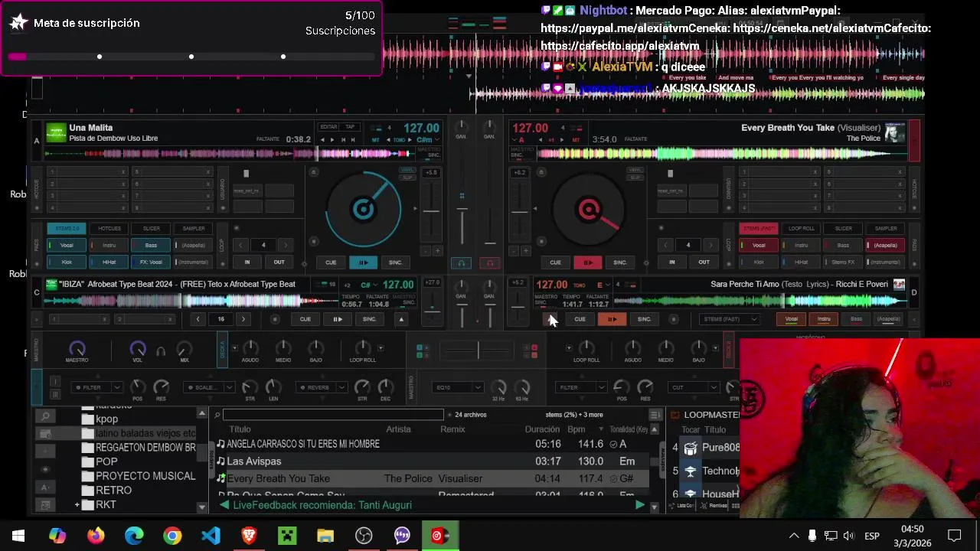This screenshot has height=551, width=980.
Task: Toggle Vocal stem pad on deck A
Action: [x=67, y=245]
